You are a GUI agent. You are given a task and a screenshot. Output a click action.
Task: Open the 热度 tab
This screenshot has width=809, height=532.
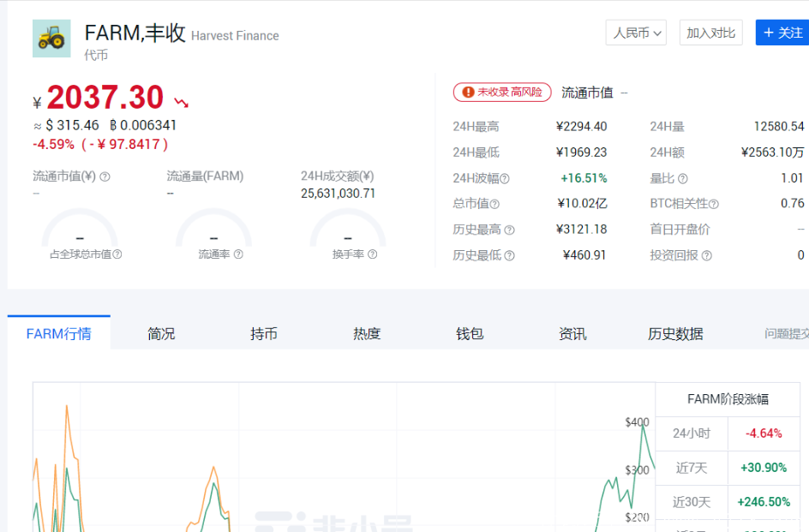(x=367, y=334)
